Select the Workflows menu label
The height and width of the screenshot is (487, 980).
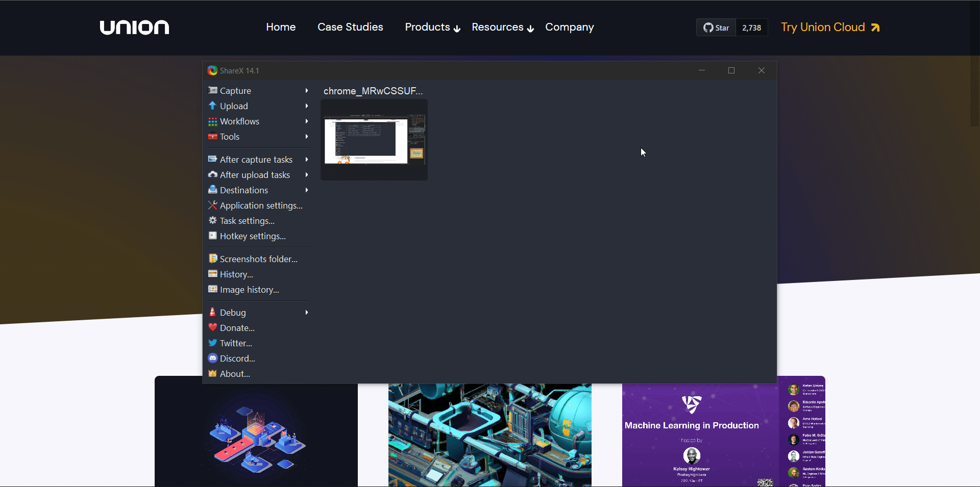pos(239,121)
